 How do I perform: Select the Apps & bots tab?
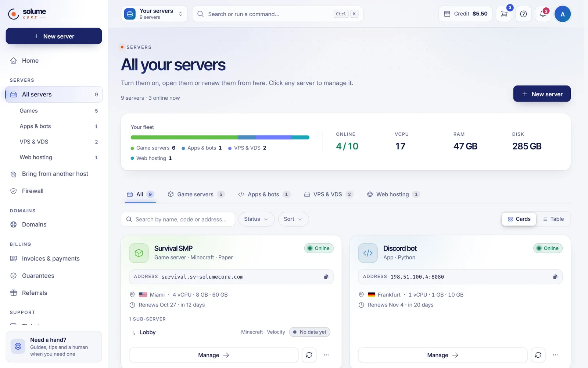click(x=263, y=194)
